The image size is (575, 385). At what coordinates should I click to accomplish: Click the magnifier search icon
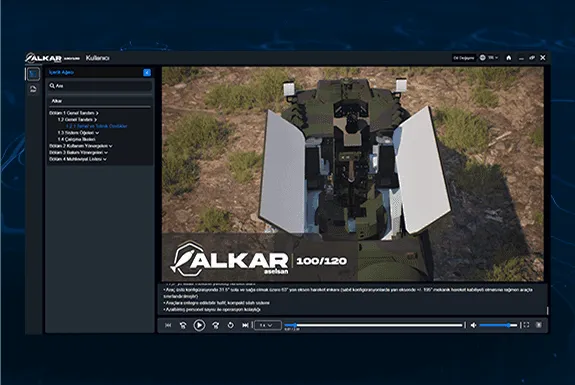[x=52, y=86]
